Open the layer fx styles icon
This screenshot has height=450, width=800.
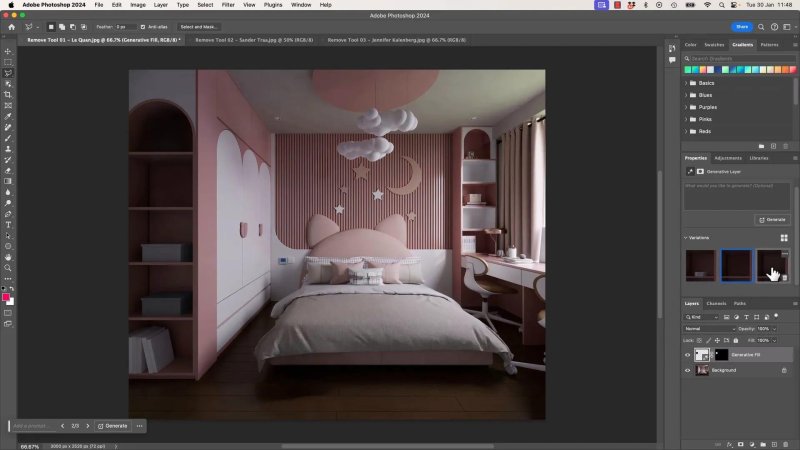pyautogui.click(x=729, y=444)
